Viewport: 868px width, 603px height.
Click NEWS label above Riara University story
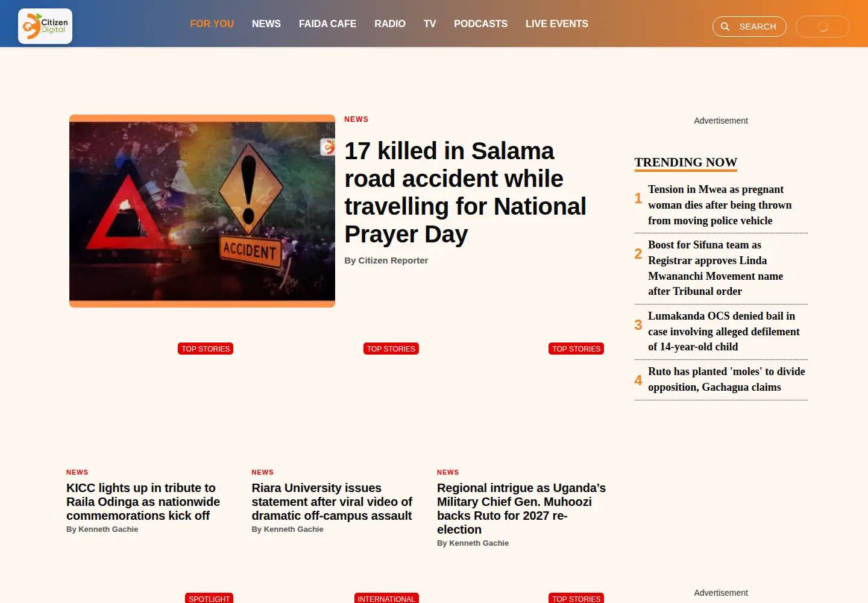(x=263, y=472)
